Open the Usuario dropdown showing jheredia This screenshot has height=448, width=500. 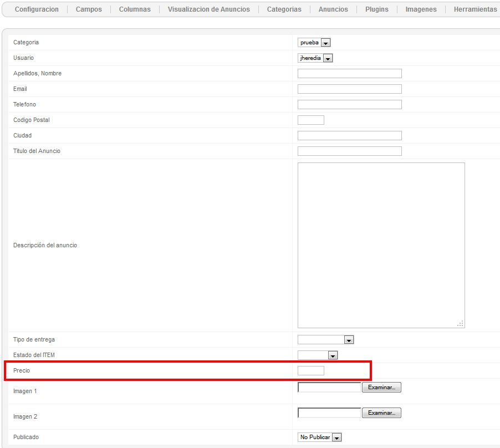[315, 58]
